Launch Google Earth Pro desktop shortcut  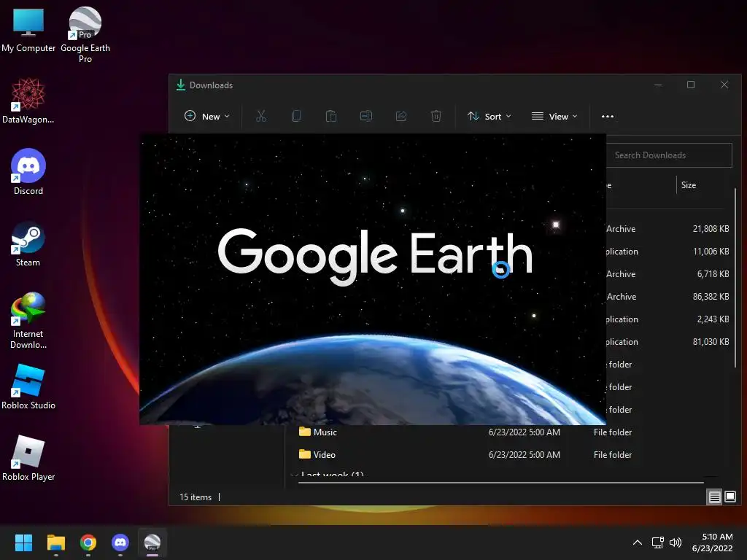tap(85, 34)
